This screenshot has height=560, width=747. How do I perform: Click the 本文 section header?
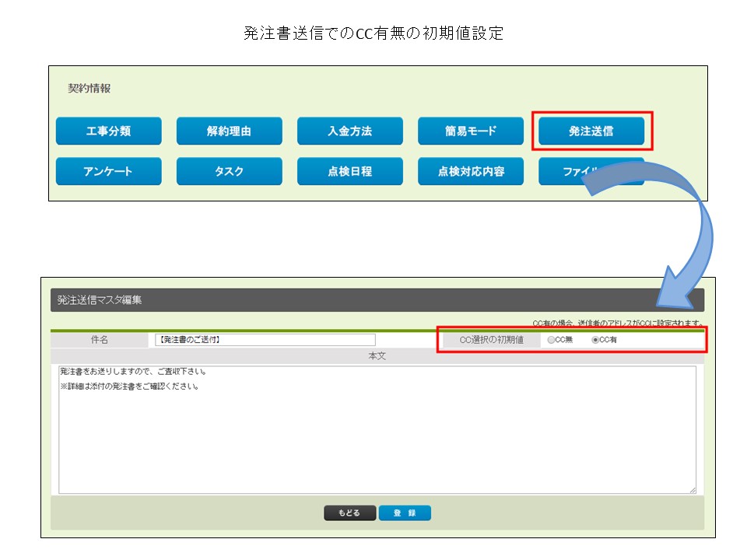tap(377, 356)
